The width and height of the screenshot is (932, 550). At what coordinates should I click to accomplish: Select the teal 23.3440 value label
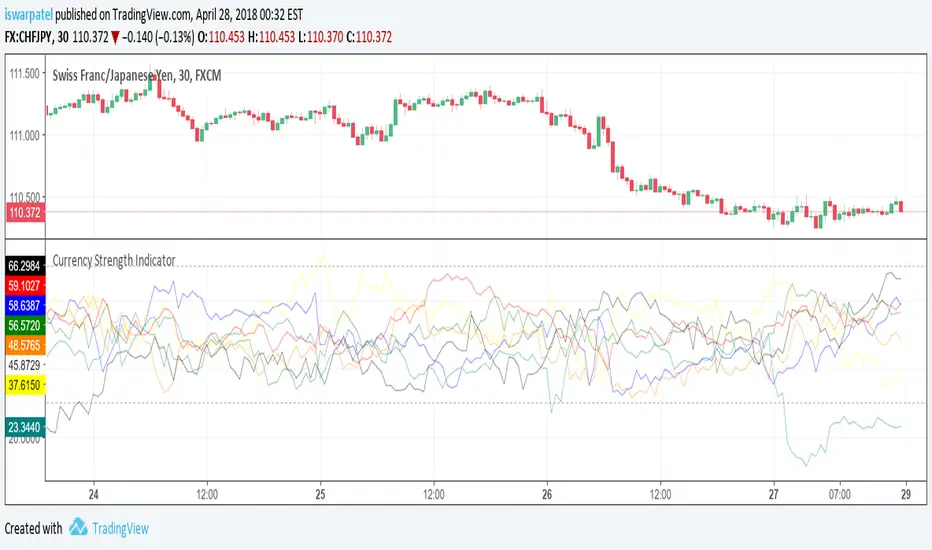(23, 425)
